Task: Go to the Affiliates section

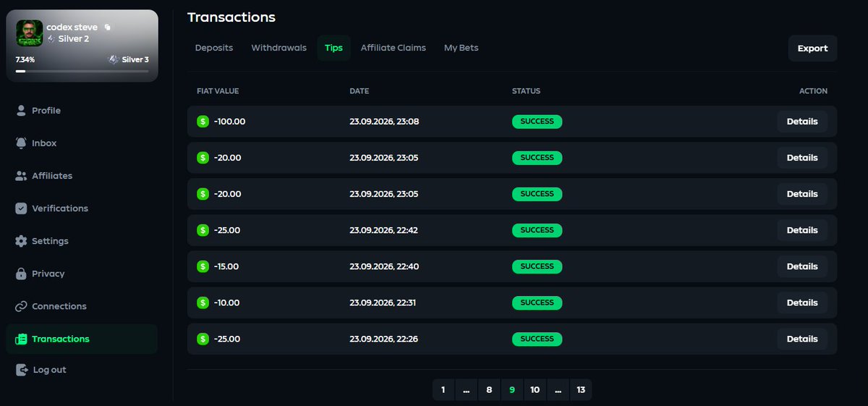Action: point(82,176)
